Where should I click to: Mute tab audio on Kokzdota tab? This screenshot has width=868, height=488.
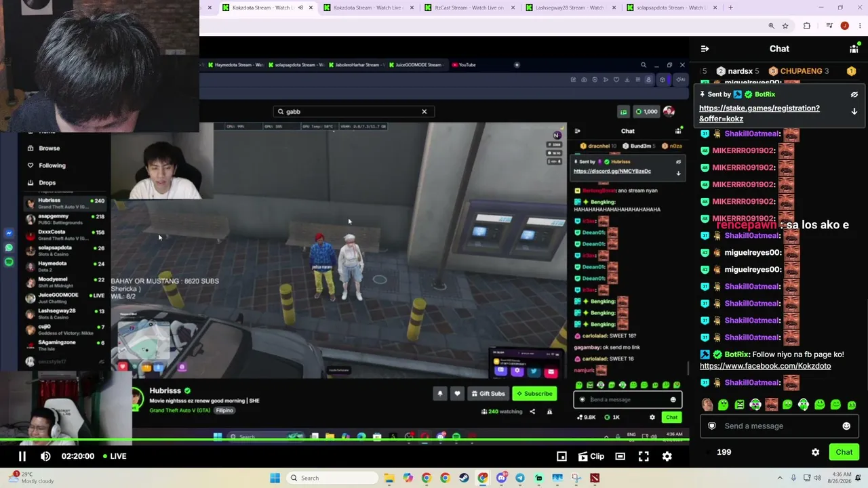click(x=300, y=7)
